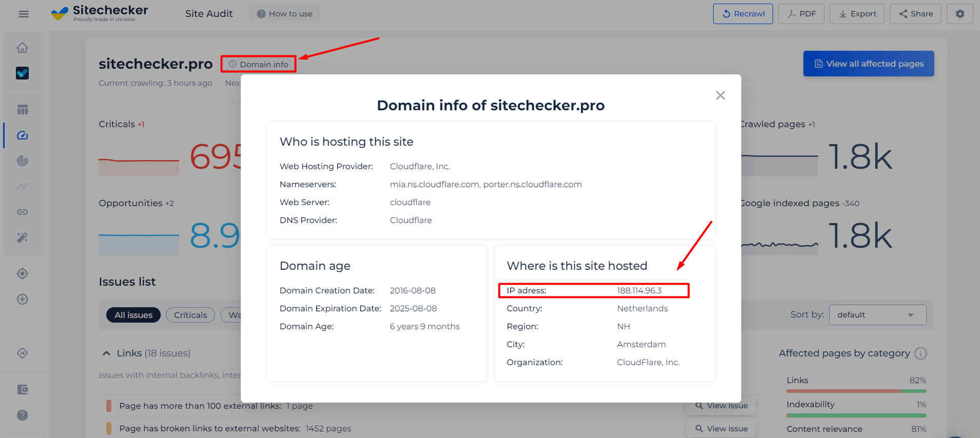Click the Domain info button

(x=259, y=64)
